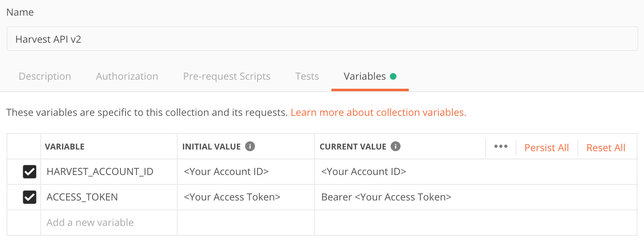644x244 pixels.
Task: Edit current value of HARVEST_ACCOUNT_ID
Action: tap(476, 172)
